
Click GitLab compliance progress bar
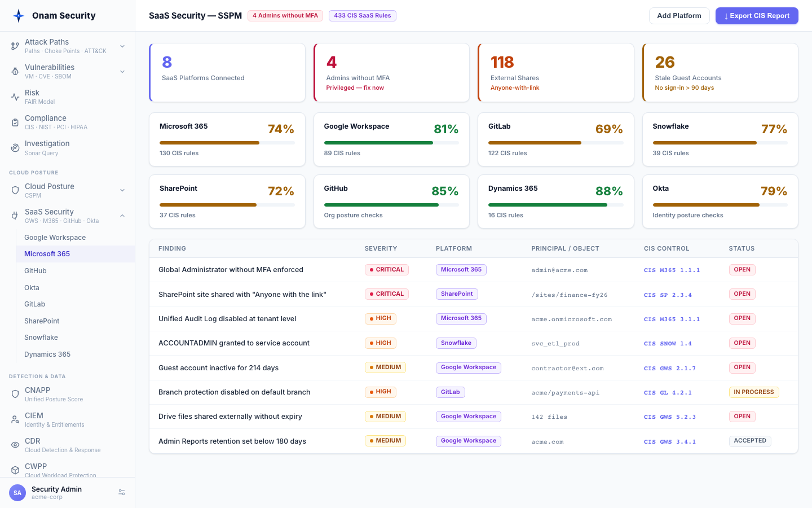point(556,143)
